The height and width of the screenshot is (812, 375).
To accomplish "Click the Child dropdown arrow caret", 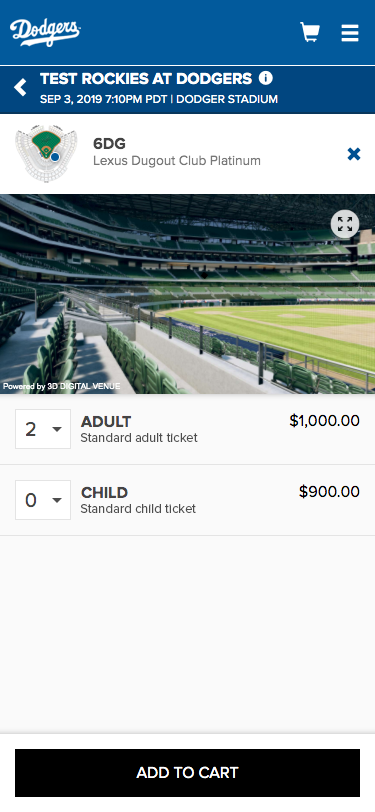I will [x=57, y=500].
